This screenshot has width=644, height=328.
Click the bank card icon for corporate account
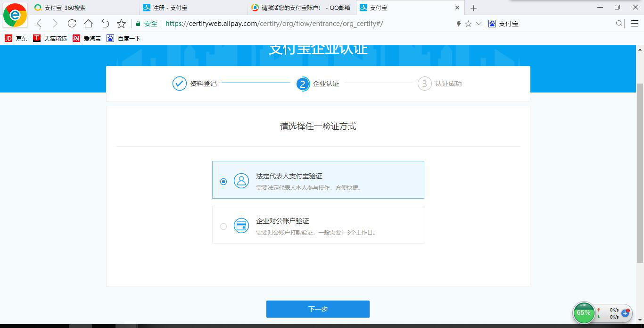click(x=241, y=226)
